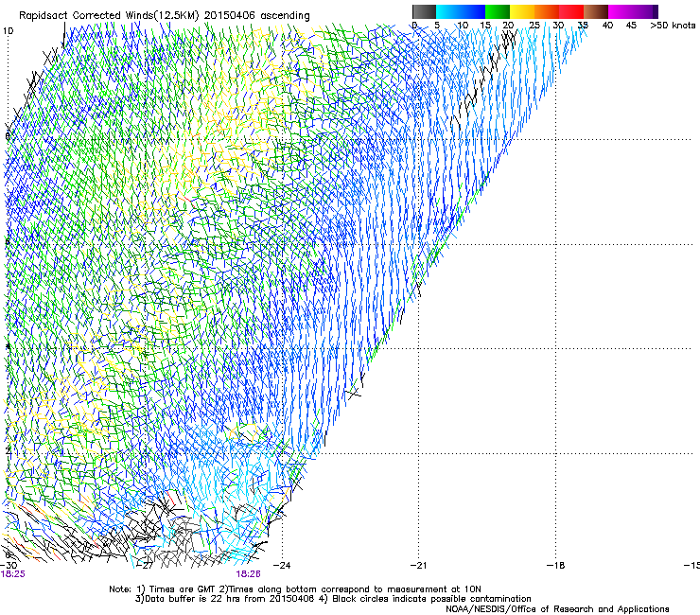This screenshot has height=615, width=700.
Task: Click the magenta 40-45 knots legend color
Action: (x=621, y=11)
